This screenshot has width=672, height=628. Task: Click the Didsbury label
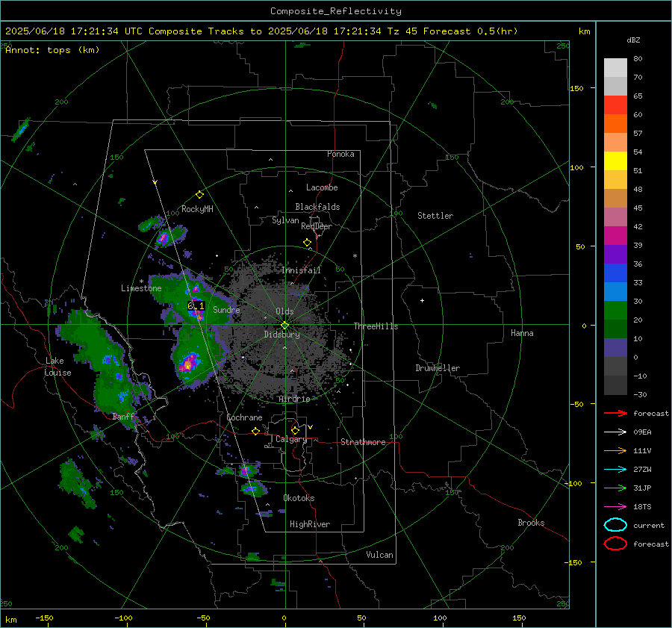coord(281,335)
